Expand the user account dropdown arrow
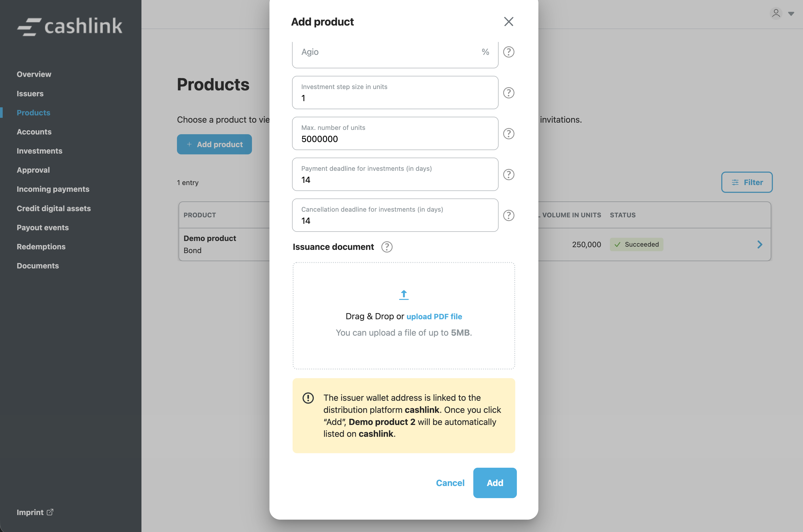Screen dimensions: 803x532 point(791,14)
